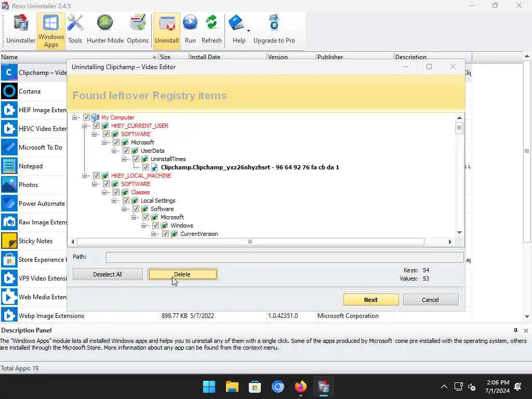Sort by Version column header
The image size is (532, 399).
[291, 57]
